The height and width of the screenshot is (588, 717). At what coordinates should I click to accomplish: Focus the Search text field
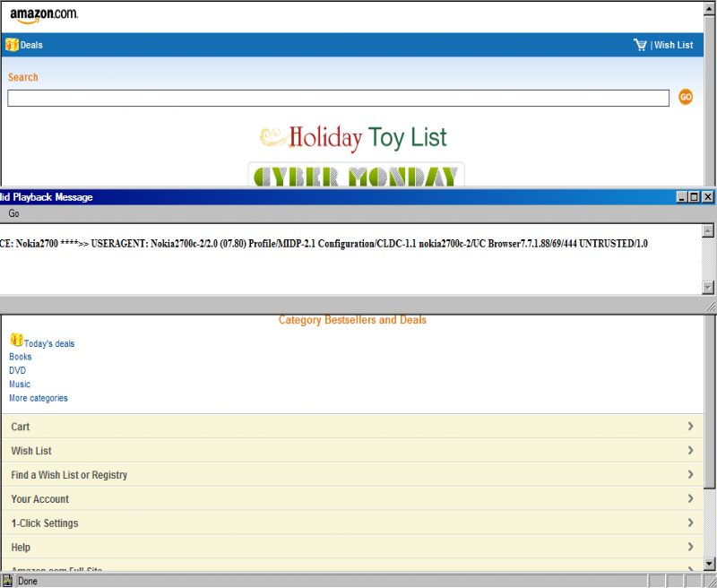339,99
